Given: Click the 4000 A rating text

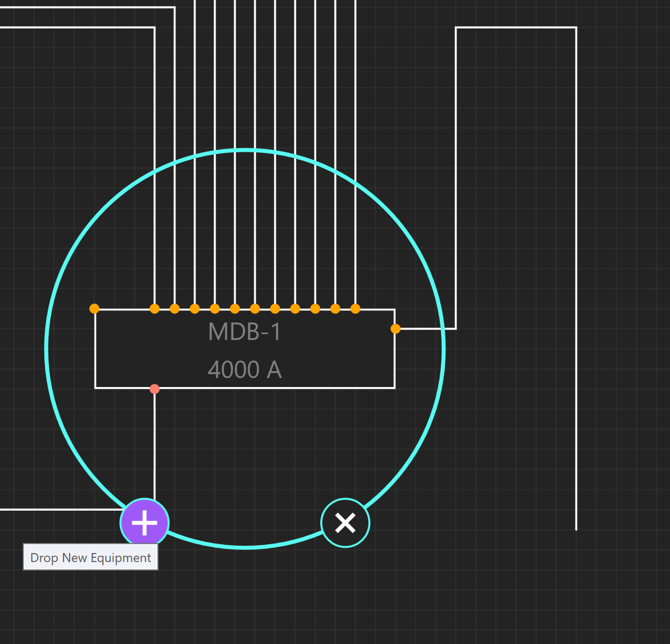Looking at the screenshot, I should click(245, 370).
